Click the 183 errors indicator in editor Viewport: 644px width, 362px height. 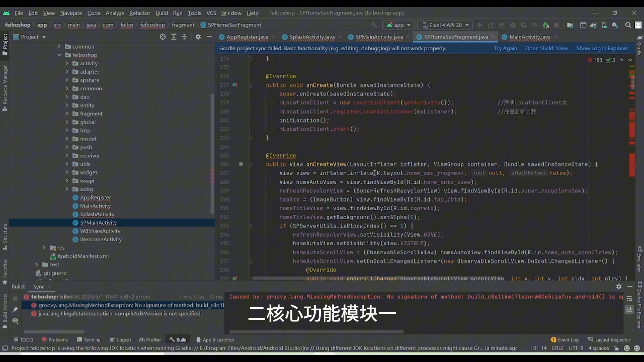595,60
